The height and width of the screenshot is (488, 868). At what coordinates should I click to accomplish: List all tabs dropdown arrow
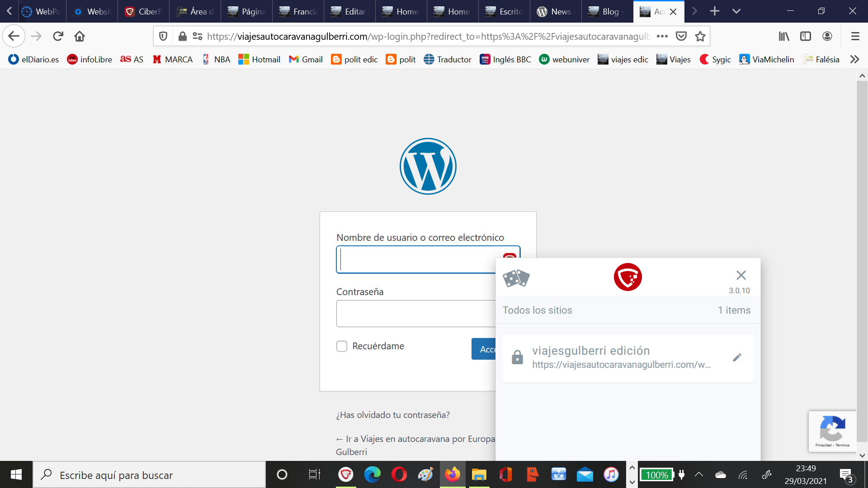pyautogui.click(x=736, y=11)
